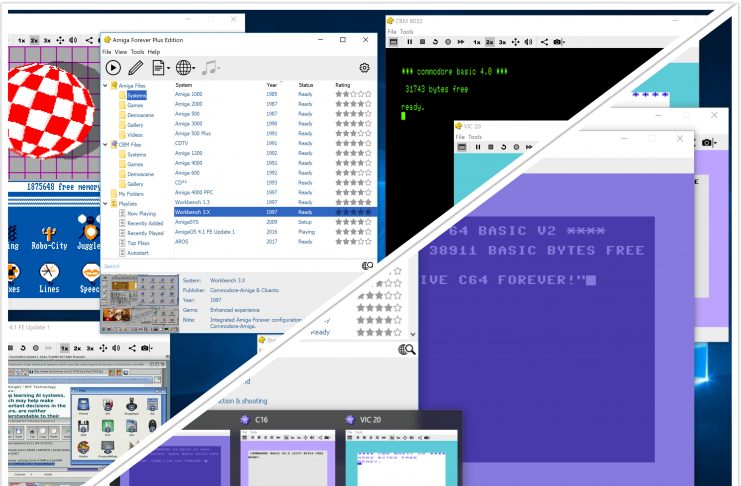The image size is (741, 486).
Task: Click the pencil Edit icon in Amiga Forever
Action: pyautogui.click(x=136, y=68)
